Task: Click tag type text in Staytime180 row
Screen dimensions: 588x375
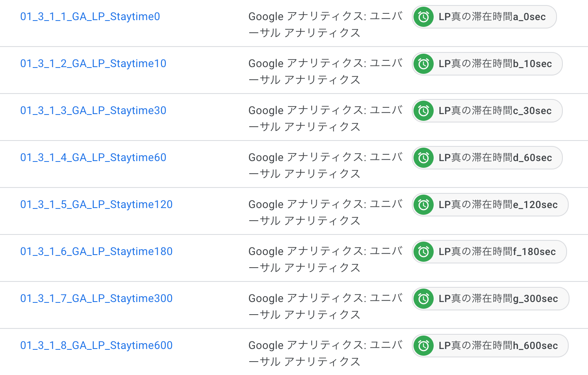Action: [x=325, y=260]
